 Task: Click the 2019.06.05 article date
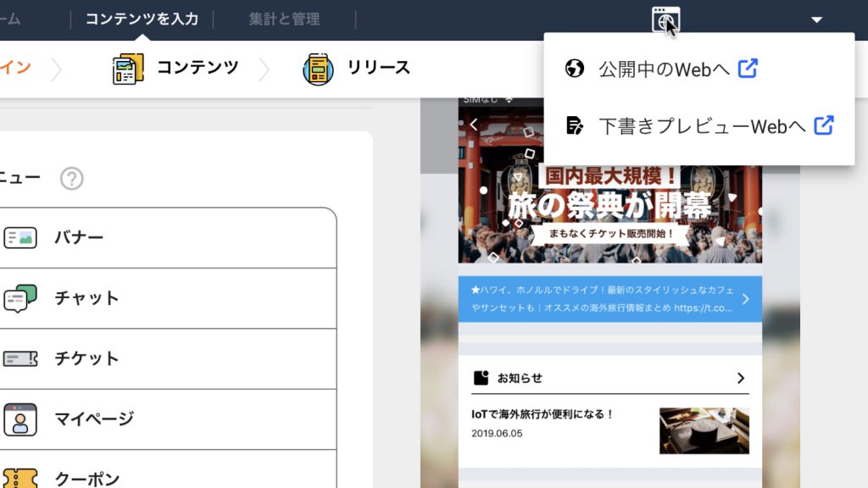497,433
